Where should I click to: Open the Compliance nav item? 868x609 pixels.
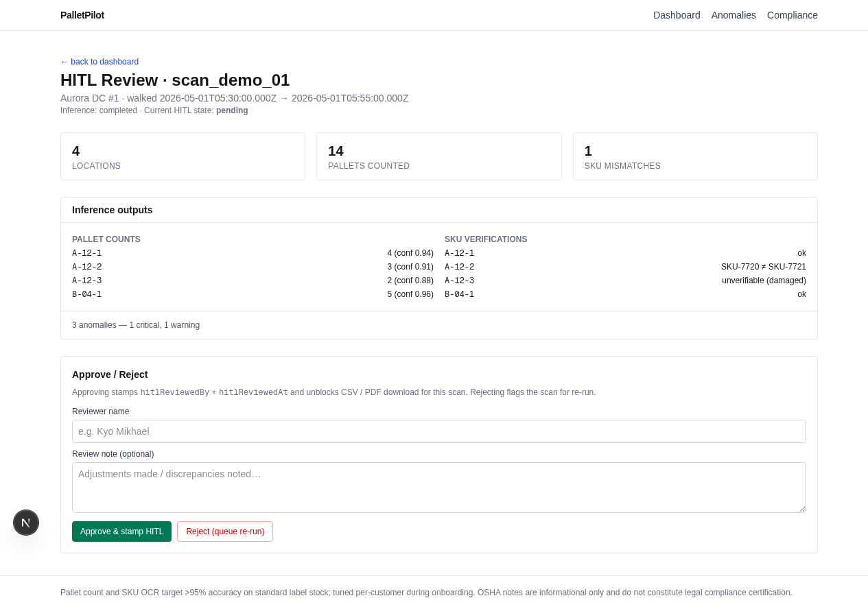[793, 15]
